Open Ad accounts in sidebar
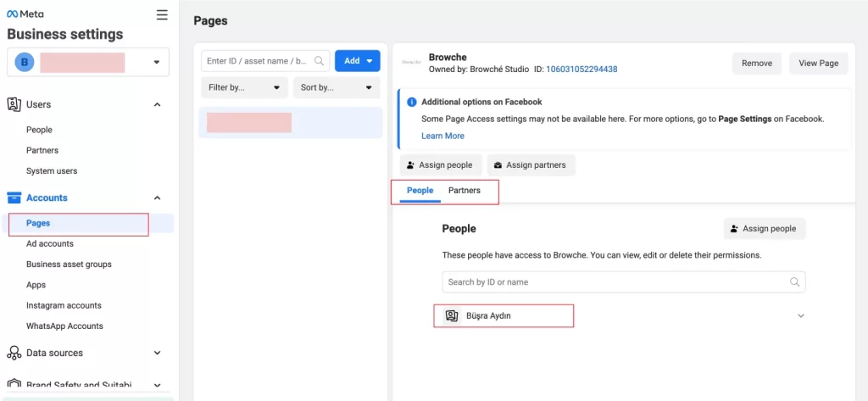Image resolution: width=868 pixels, height=401 pixels. [50, 243]
